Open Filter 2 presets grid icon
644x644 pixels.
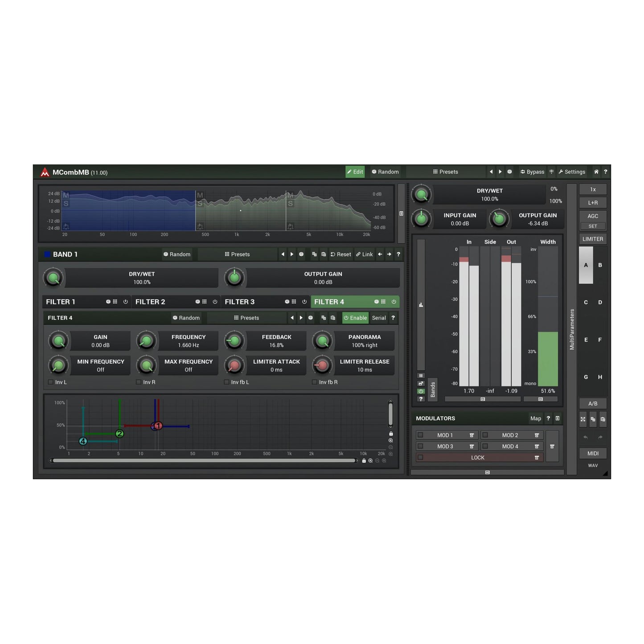pyautogui.click(x=204, y=302)
